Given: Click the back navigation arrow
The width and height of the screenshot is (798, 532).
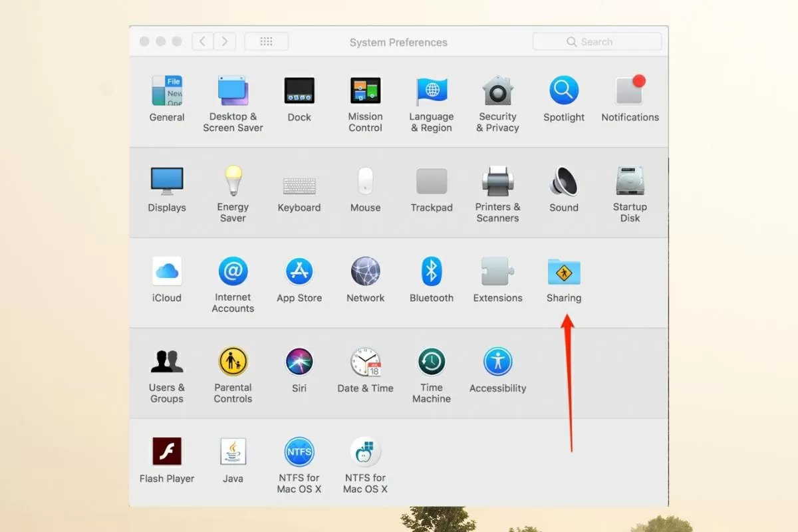Looking at the screenshot, I should click(203, 42).
